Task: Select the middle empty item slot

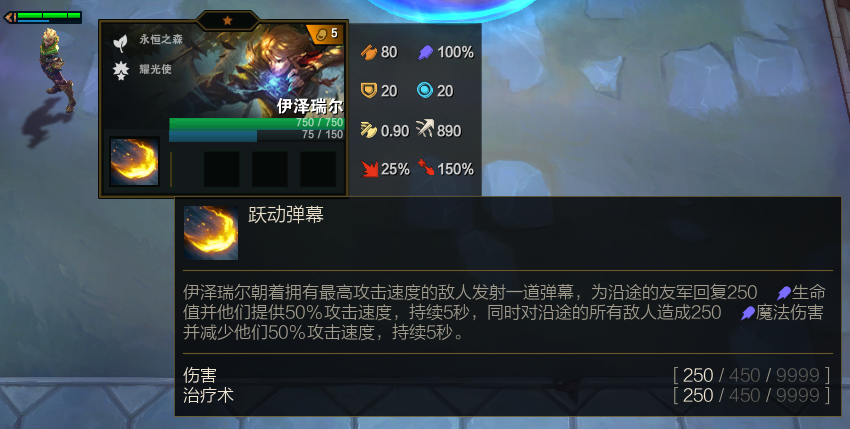Action: pyautogui.click(x=270, y=169)
